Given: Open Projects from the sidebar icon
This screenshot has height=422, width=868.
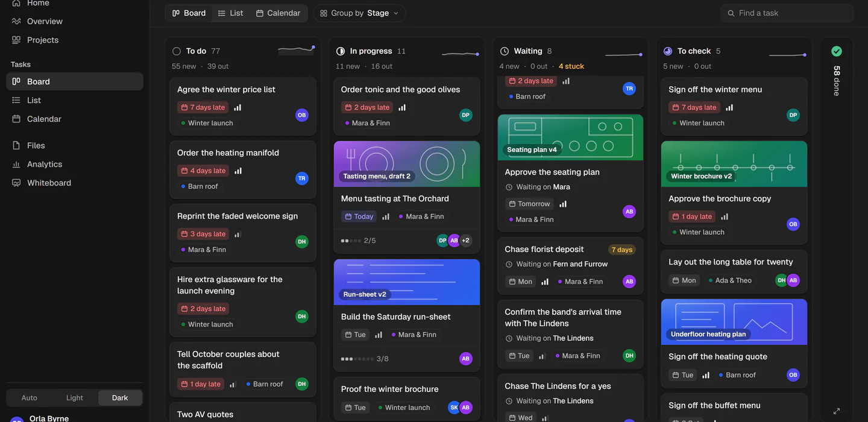Looking at the screenshot, I should 16,40.
